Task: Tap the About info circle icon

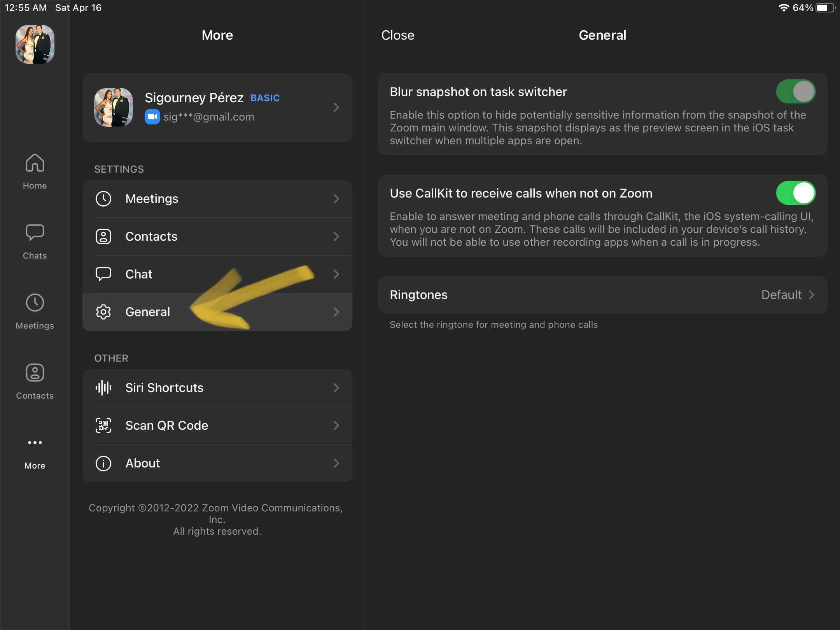Action: click(x=103, y=463)
